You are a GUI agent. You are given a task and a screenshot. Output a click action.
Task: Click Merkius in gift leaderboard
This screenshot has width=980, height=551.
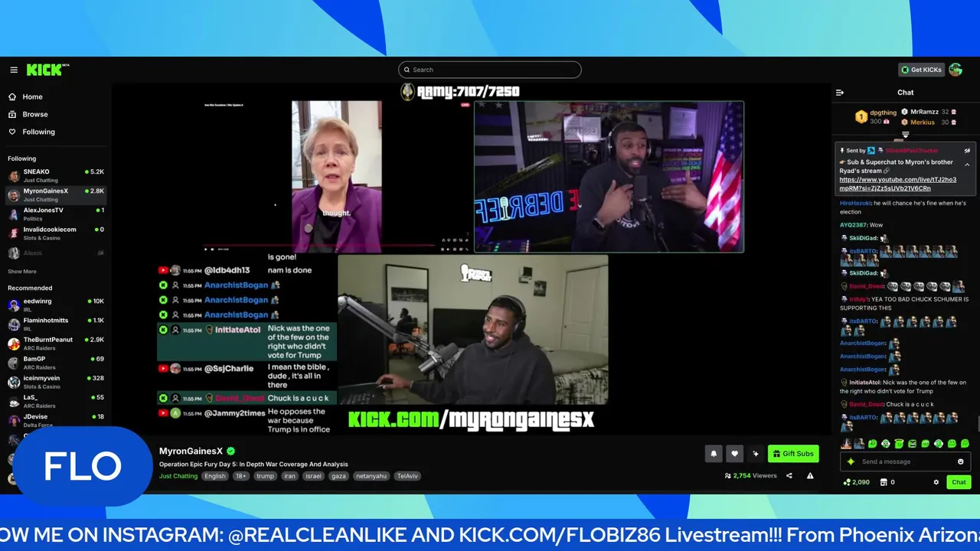(929, 122)
